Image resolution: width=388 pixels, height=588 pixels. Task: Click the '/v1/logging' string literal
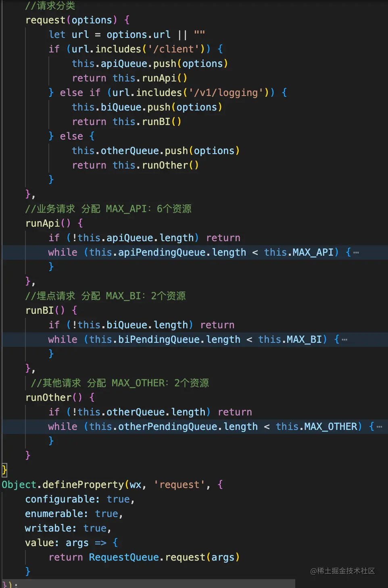pos(226,93)
